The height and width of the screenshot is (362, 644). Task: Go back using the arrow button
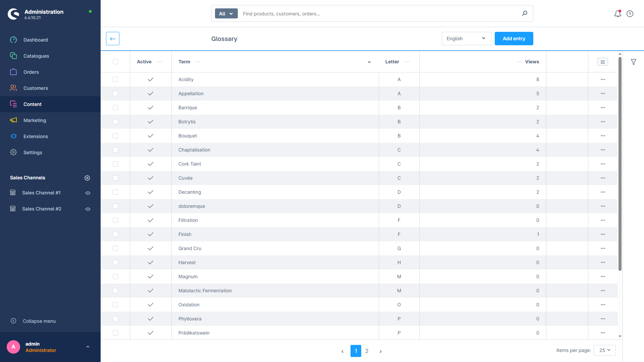113,39
